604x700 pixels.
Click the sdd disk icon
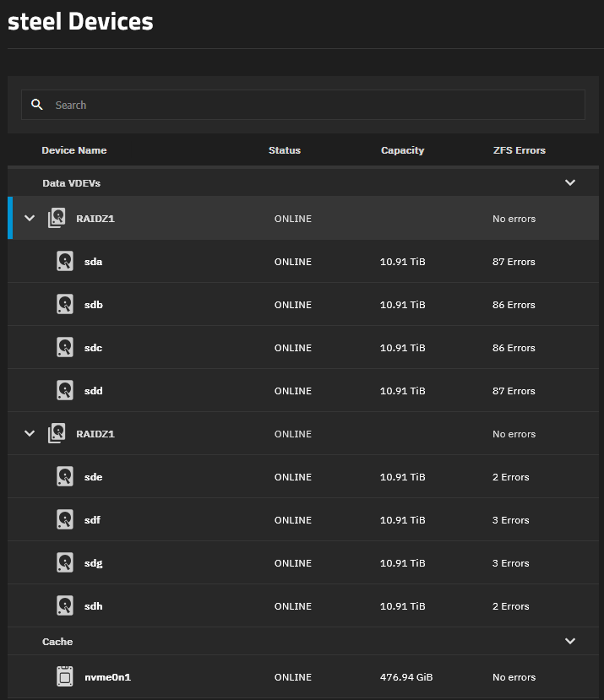65,391
